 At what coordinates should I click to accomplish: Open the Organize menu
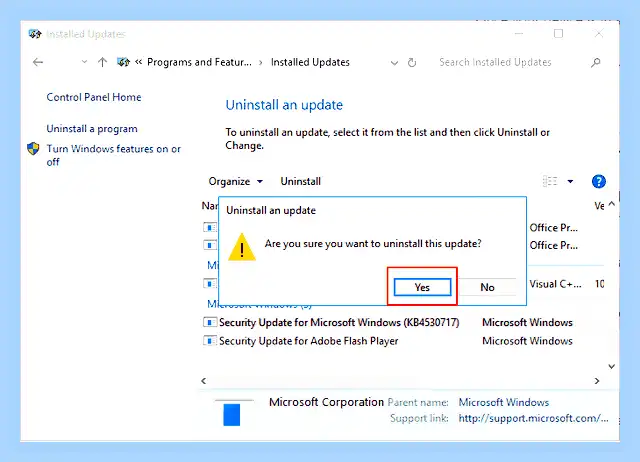[x=236, y=181]
